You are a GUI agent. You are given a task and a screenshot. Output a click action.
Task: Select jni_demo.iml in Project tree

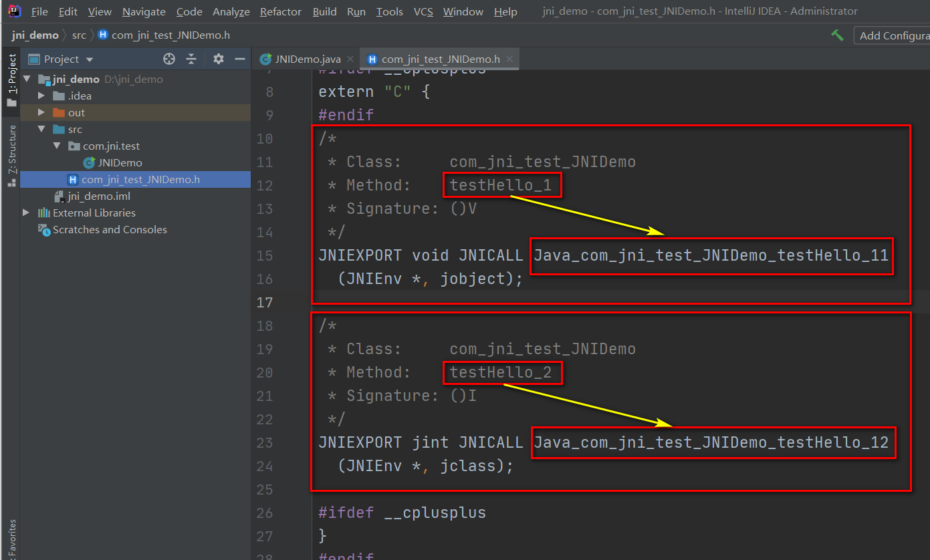point(99,196)
